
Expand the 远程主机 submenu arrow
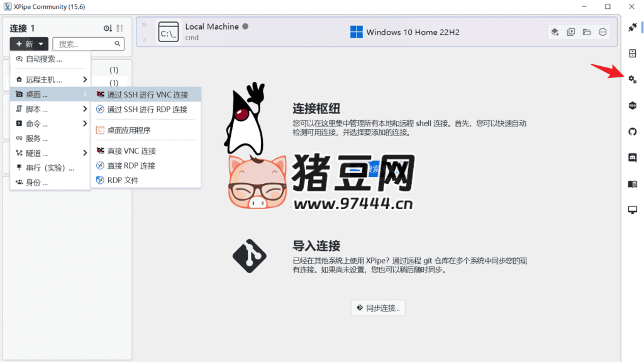click(x=85, y=79)
